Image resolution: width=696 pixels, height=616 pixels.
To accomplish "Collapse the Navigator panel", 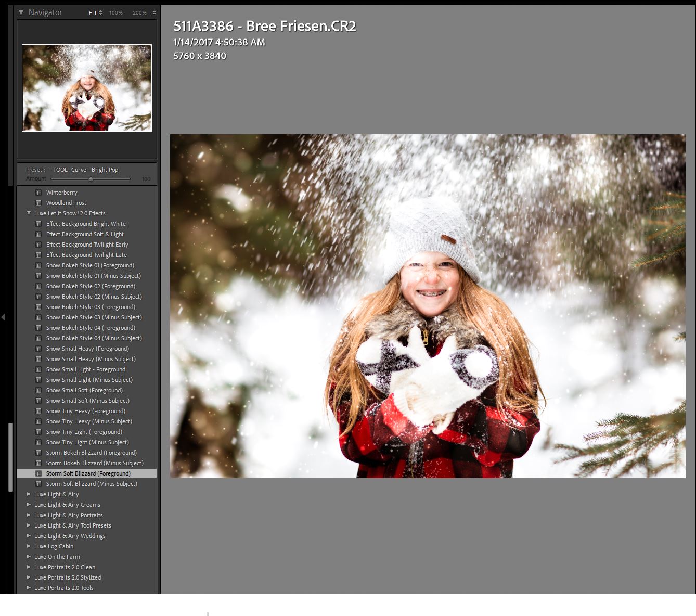I will click(20, 12).
